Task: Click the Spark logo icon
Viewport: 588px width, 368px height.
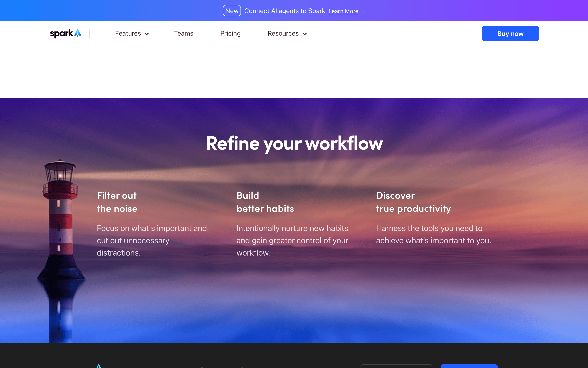Action: [x=66, y=33]
